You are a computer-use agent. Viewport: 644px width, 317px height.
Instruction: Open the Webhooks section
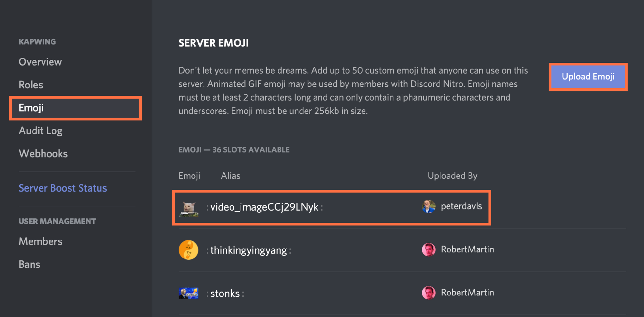coord(43,154)
